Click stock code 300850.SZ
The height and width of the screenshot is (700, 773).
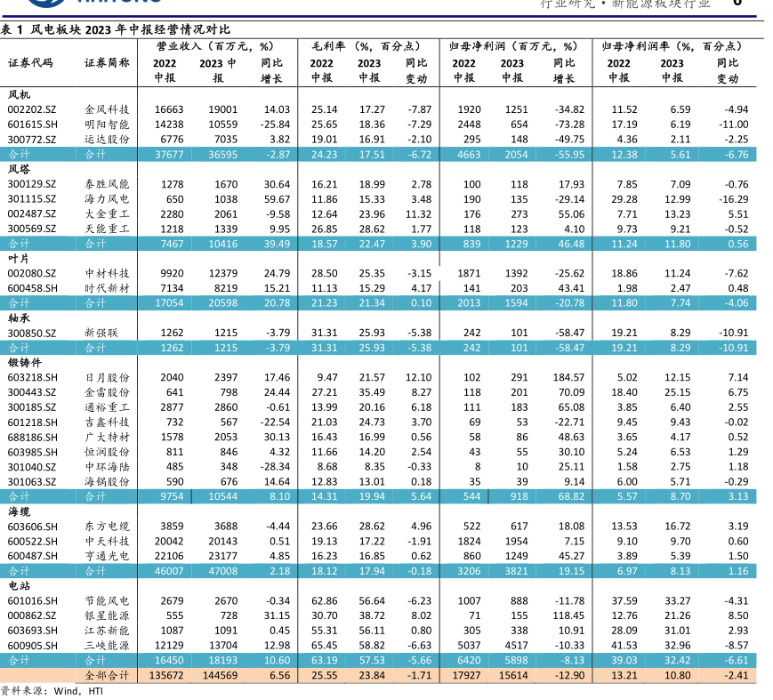[32, 333]
